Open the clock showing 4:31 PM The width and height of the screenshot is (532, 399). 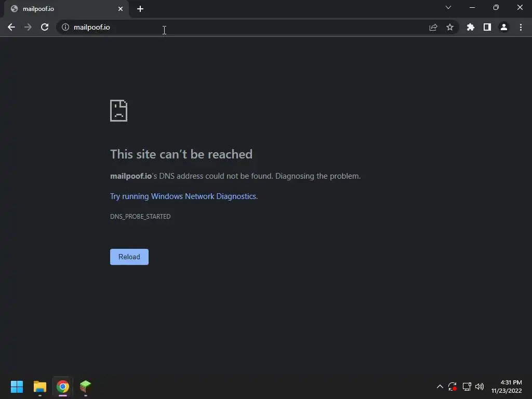507,387
